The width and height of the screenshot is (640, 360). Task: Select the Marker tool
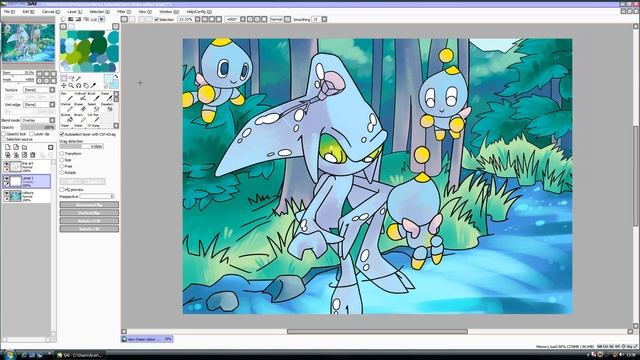click(67, 107)
